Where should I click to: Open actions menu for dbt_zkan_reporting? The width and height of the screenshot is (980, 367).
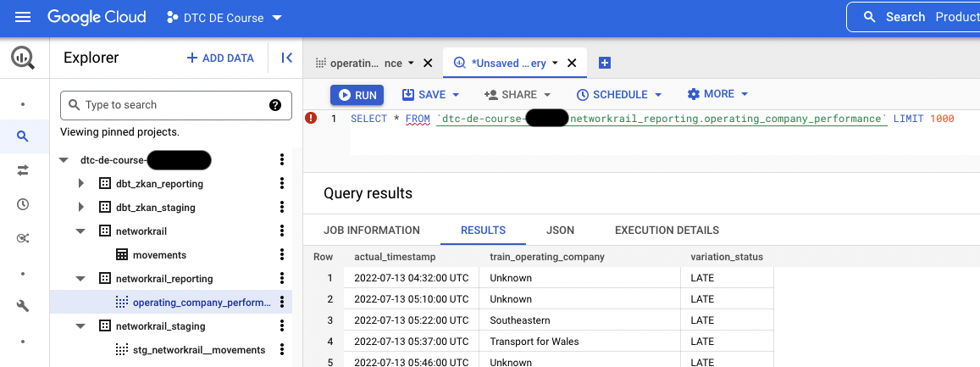282,184
